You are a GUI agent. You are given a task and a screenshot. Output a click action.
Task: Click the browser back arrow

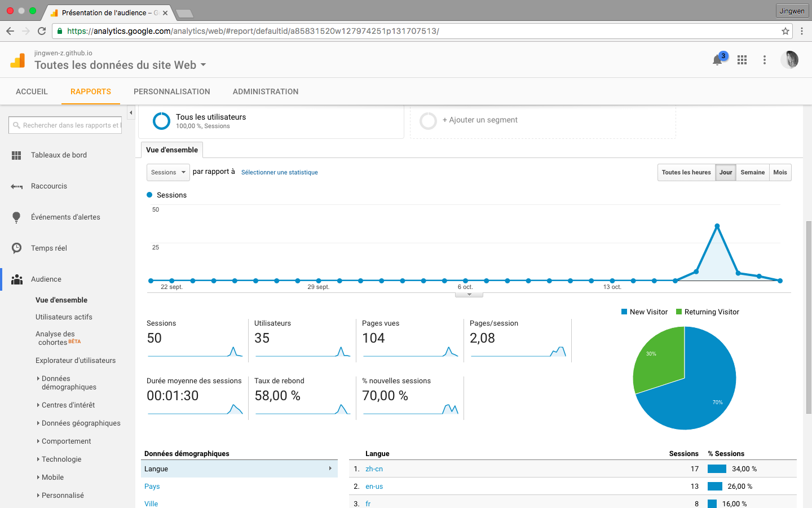10,31
